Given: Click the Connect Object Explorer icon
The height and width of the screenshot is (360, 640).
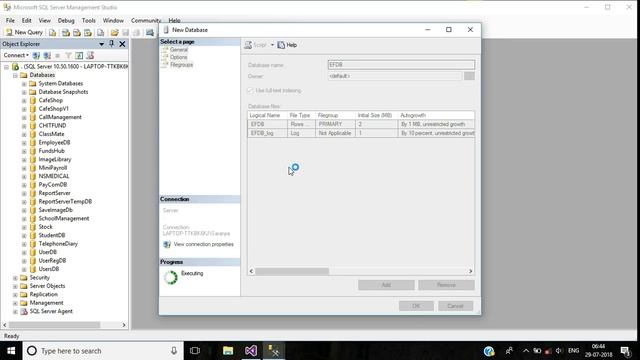Looking at the screenshot, I should pyautogui.click(x=36, y=55).
